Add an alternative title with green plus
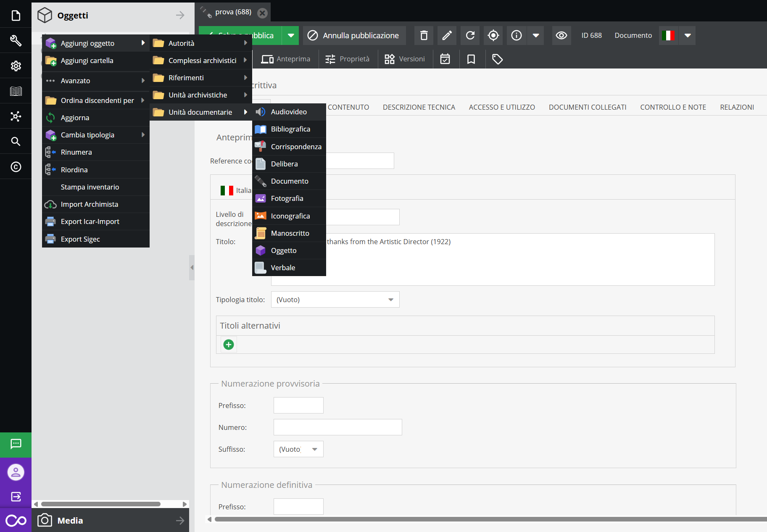 click(229, 345)
